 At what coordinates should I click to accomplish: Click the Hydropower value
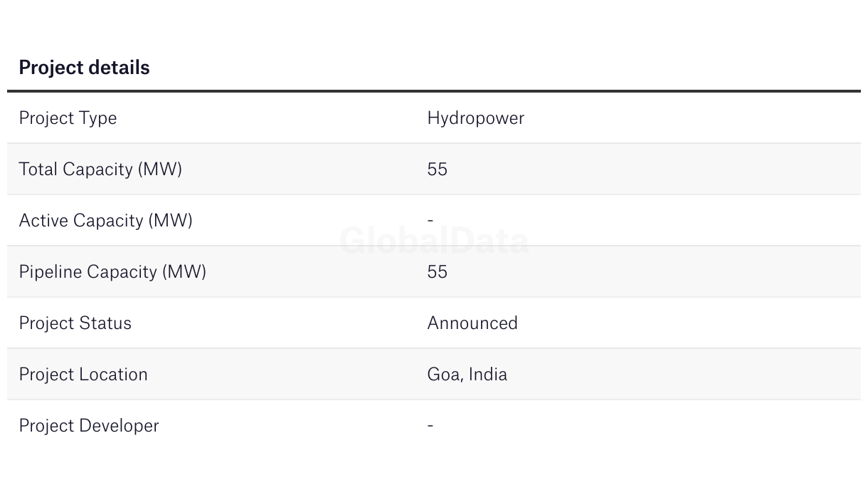pos(475,118)
